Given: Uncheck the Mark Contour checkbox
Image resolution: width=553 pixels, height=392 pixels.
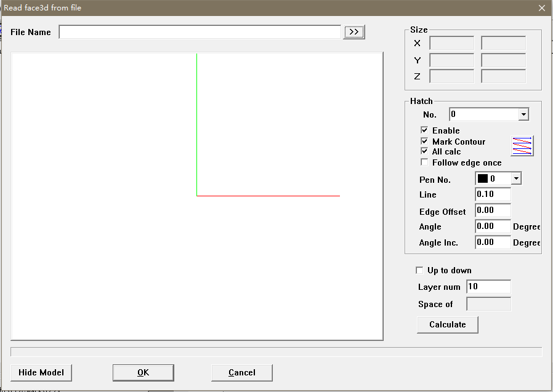Looking at the screenshot, I should [424, 141].
